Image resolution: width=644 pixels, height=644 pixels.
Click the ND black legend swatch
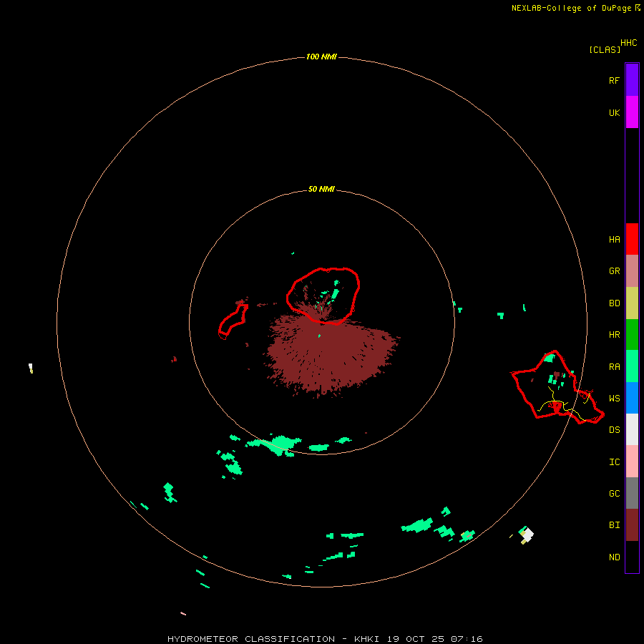pos(632,557)
